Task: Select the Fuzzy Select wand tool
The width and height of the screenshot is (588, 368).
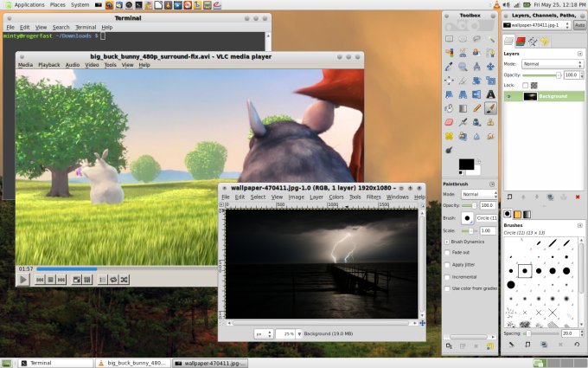Action: point(490,39)
